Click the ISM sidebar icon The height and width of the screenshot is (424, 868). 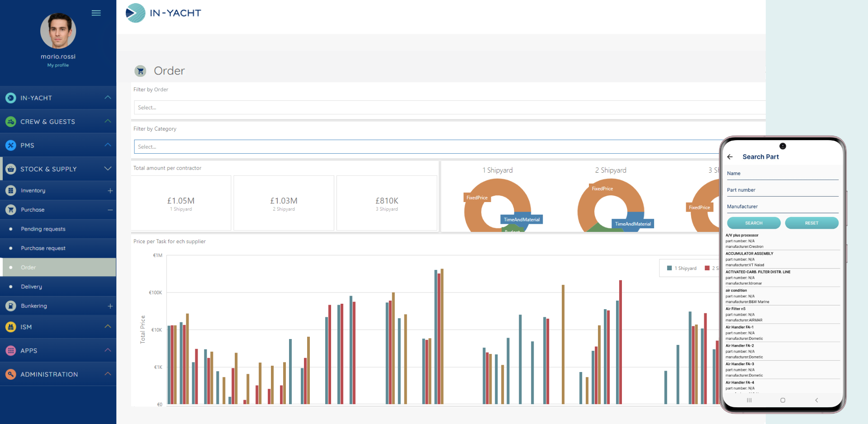(x=11, y=327)
